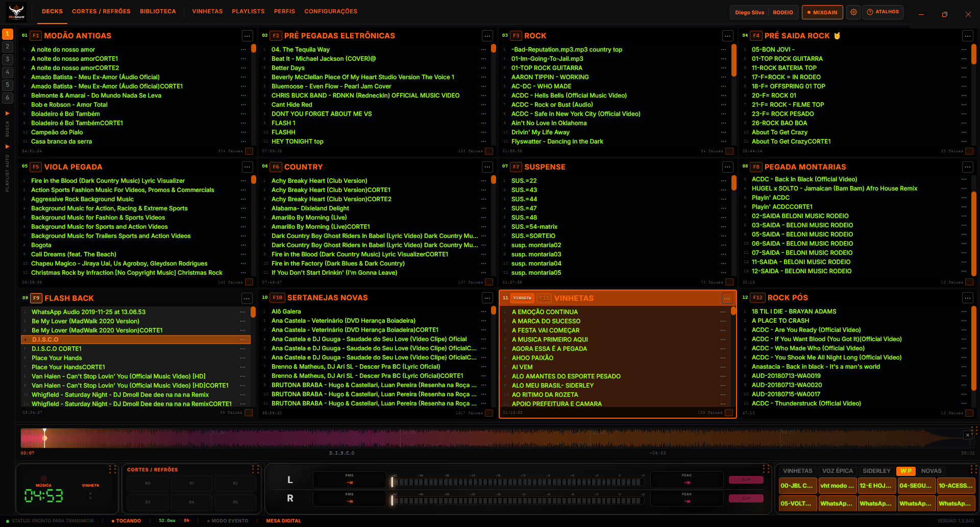Toggle checkbox at bottom of PRÉ SAIDA ROCK deck
Viewport: 980px width, 527px height.
(x=969, y=151)
